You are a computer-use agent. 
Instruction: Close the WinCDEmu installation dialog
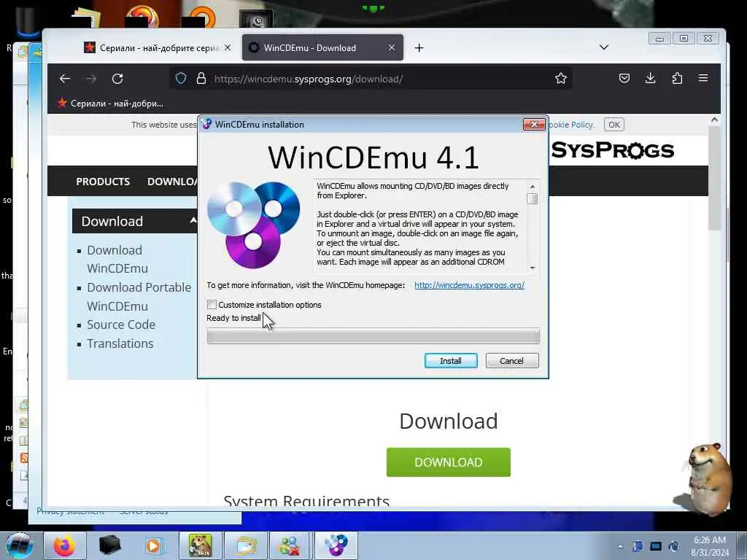click(534, 124)
